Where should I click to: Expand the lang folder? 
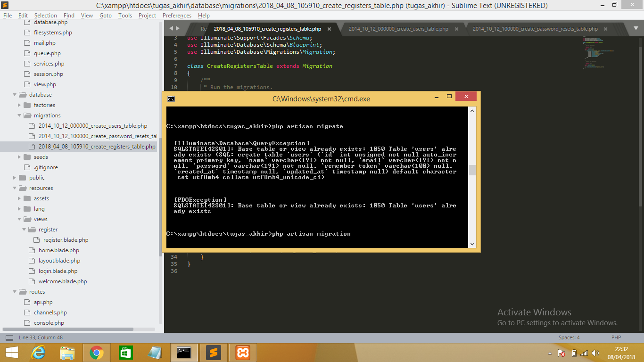pyautogui.click(x=19, y=209)
